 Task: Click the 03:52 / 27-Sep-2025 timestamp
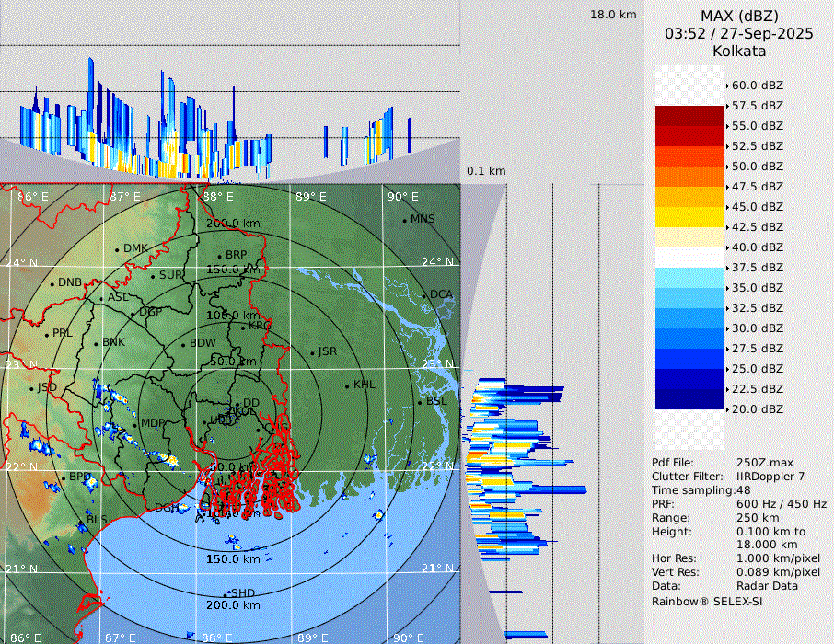(738, 33)
